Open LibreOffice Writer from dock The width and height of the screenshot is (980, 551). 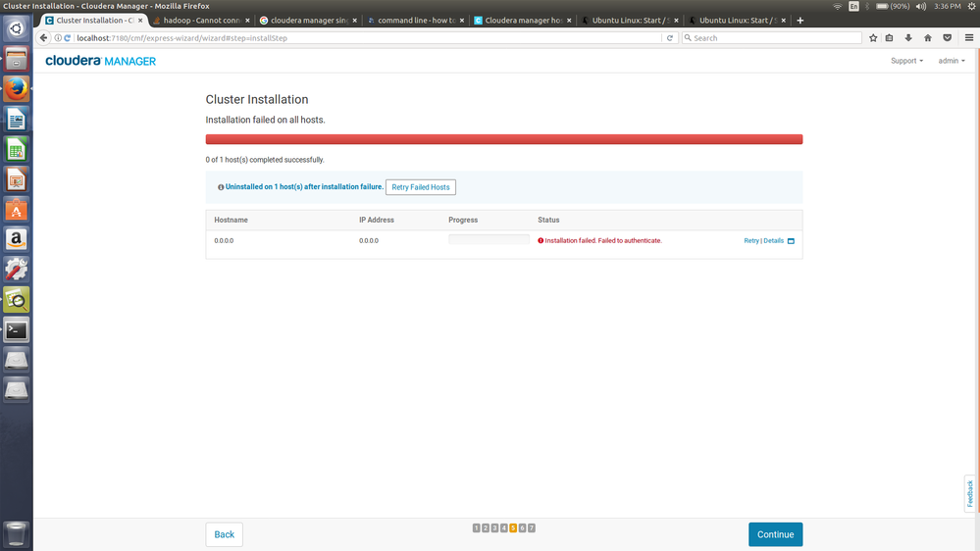(x=17, y=119)
